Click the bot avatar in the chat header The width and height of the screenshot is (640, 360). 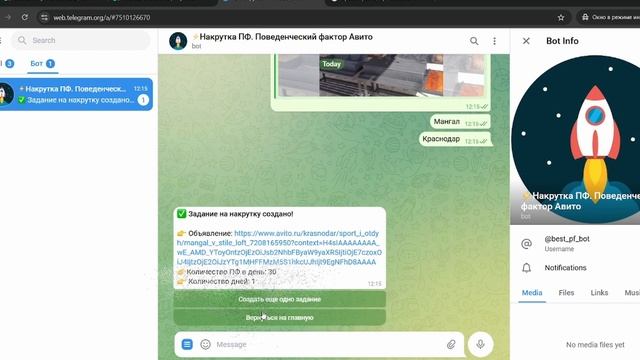click(x=178, y=41)
